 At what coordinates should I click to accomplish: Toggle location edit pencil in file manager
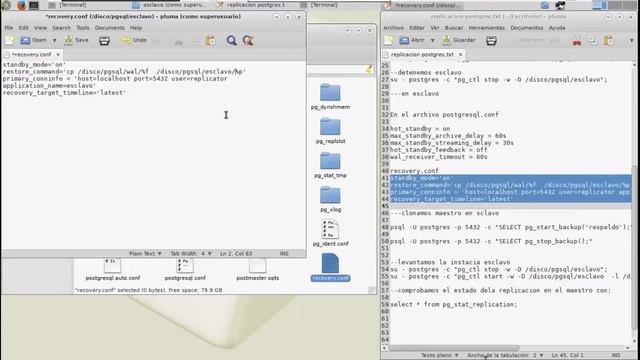(369, 70)
